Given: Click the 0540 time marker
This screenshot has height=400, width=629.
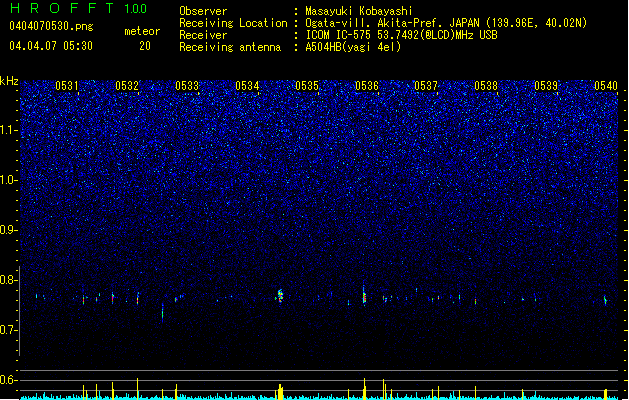Looking at the screenshot, I should point(606,86).
